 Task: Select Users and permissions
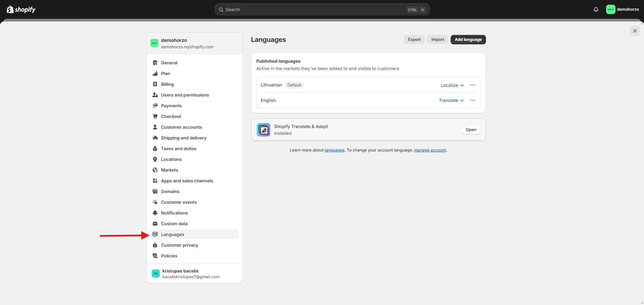[x=185, y=95]
